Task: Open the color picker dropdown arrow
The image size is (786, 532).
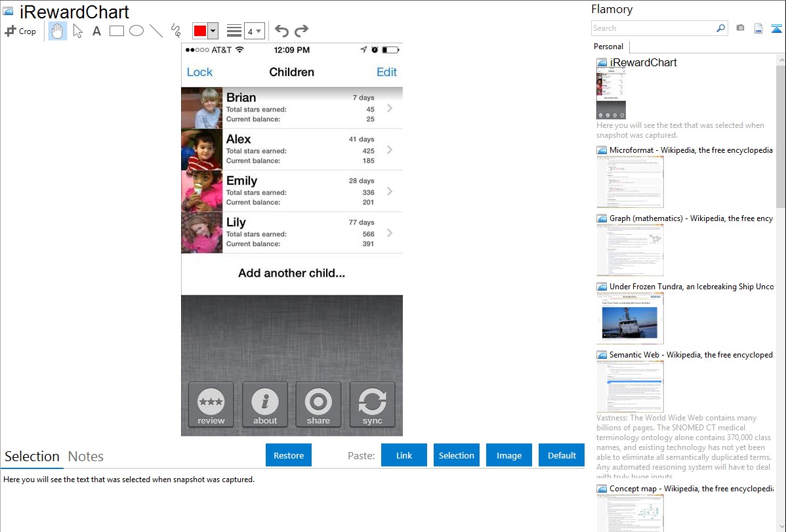Action: click(x=213, y=31)
